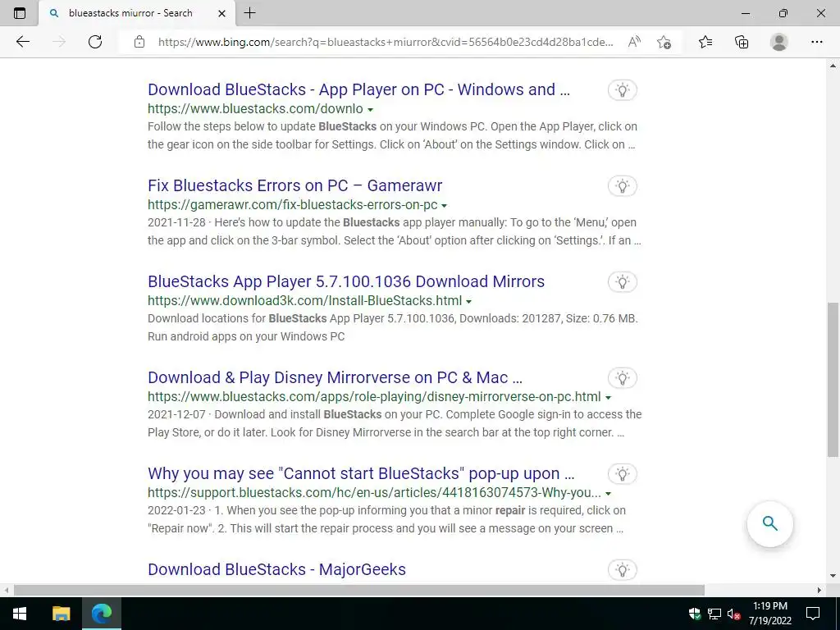Open the browser profile menu
The image size is (840, 630).
[x=779, y=42]
